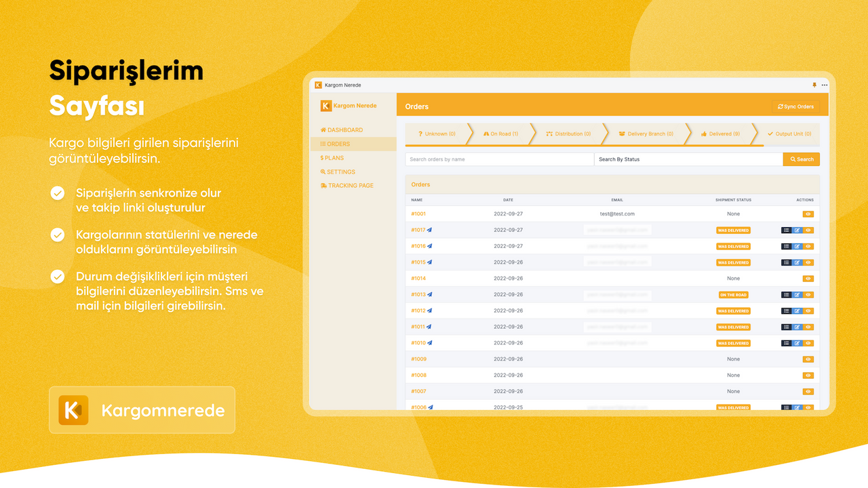The image size is (868, 488).
Task: Click the edit icon for order #1016
Action: pyautogui.click(x=797, y=246)
